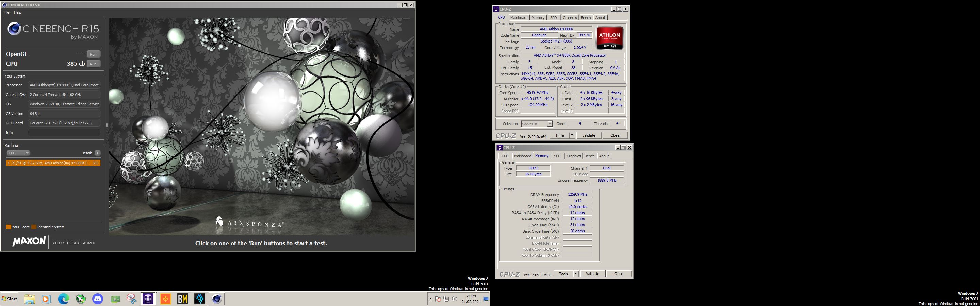Open the BM benchmark taskbar icon
The image size is (980, 306).
tap(183, 299)
